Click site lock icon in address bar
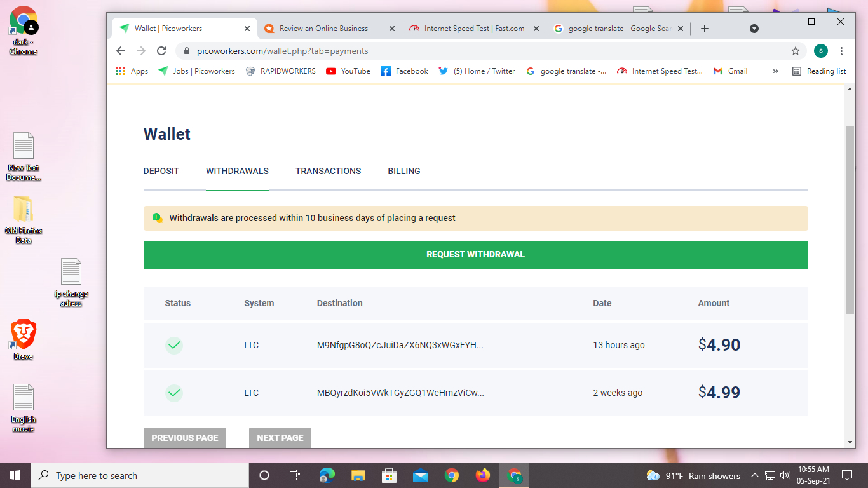 tap(186, 51)
